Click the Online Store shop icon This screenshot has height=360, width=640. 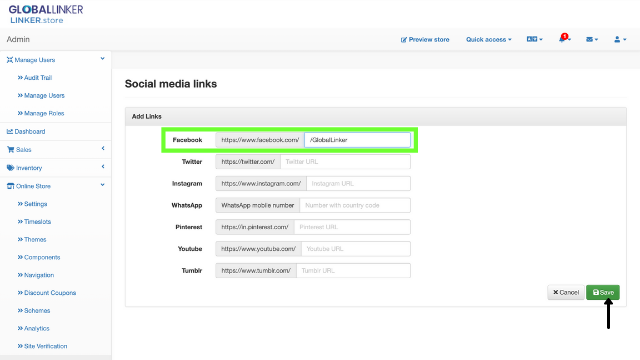[x=11, y=186]
